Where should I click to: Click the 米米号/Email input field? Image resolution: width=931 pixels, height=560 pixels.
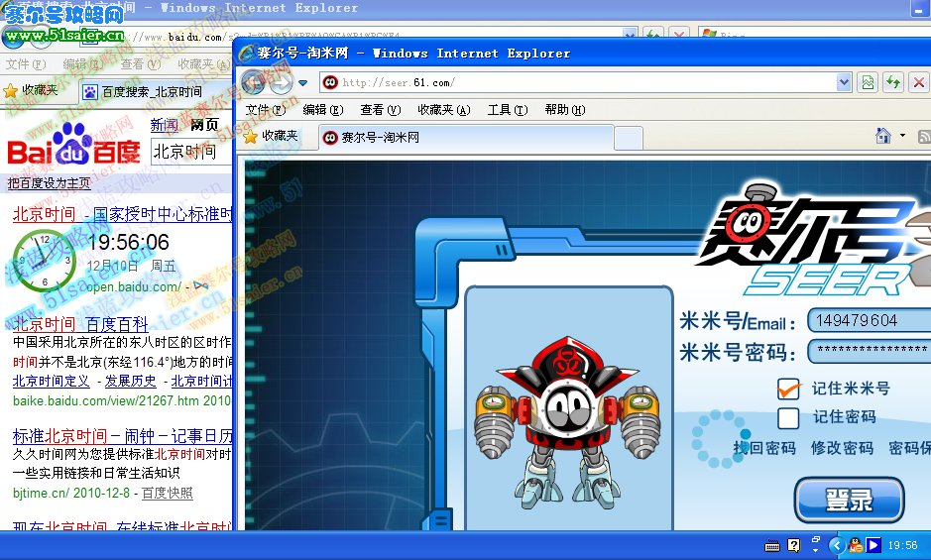pos(869,321)
